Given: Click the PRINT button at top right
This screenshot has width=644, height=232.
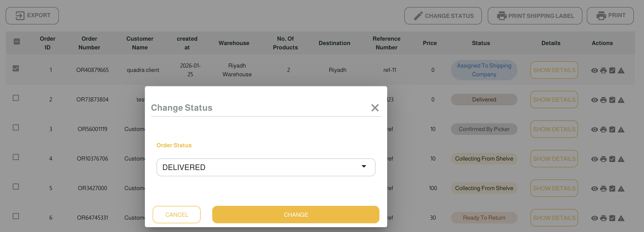Looking at the screenshot, I should click(610, 15).
